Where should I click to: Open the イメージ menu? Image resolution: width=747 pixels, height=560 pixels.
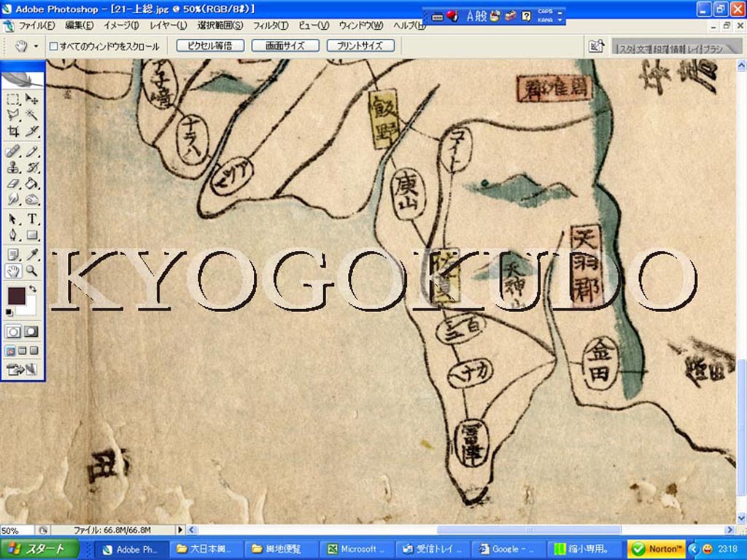coord(121,26)
